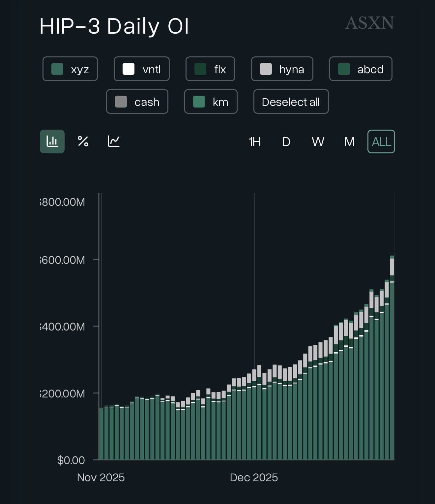Select the ALL timeframe

click(x=381, y=142)
